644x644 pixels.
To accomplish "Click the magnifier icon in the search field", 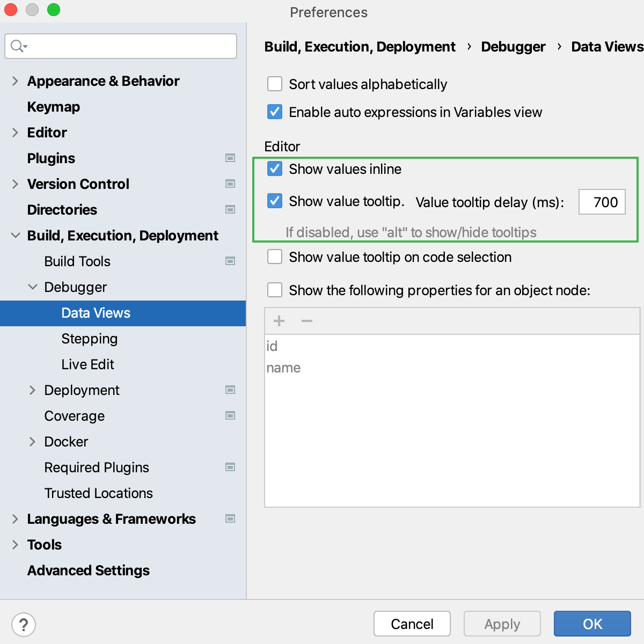I will [x=16, y=46].
